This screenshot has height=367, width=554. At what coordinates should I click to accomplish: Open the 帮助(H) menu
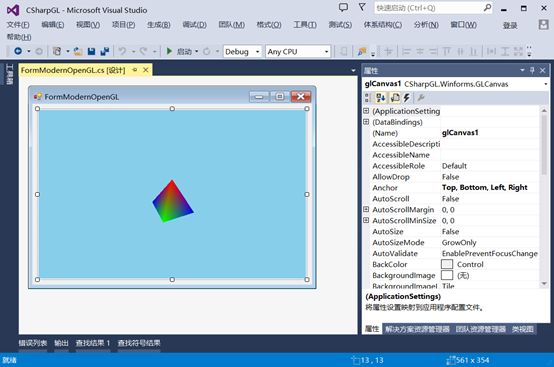(19, 37)
